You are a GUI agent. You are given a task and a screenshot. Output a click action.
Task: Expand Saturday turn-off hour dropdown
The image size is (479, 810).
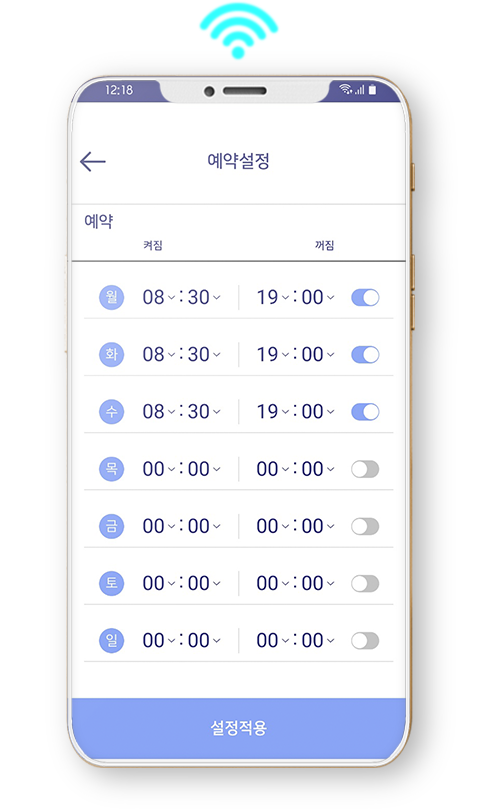[x=273, y=584]
